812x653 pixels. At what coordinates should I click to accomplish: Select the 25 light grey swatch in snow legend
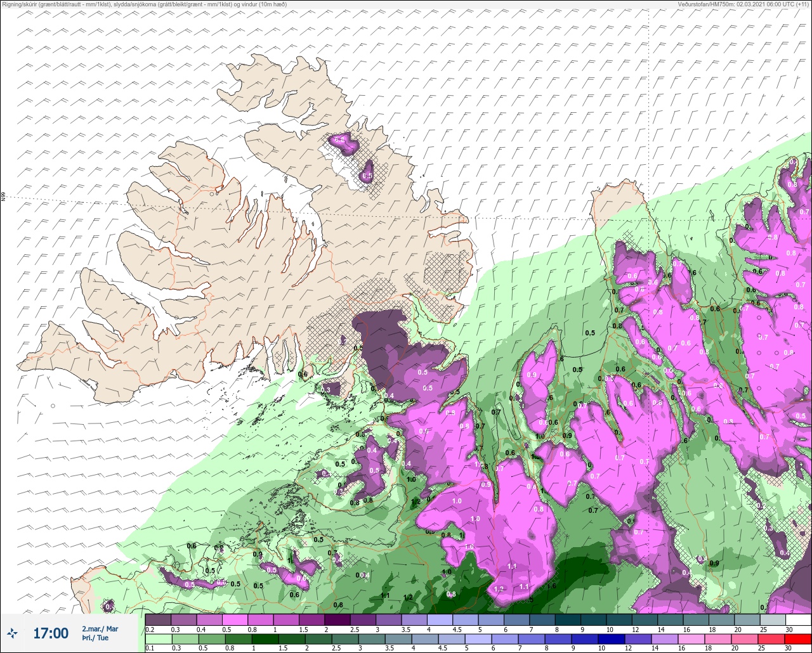click(x=773, y=619)
